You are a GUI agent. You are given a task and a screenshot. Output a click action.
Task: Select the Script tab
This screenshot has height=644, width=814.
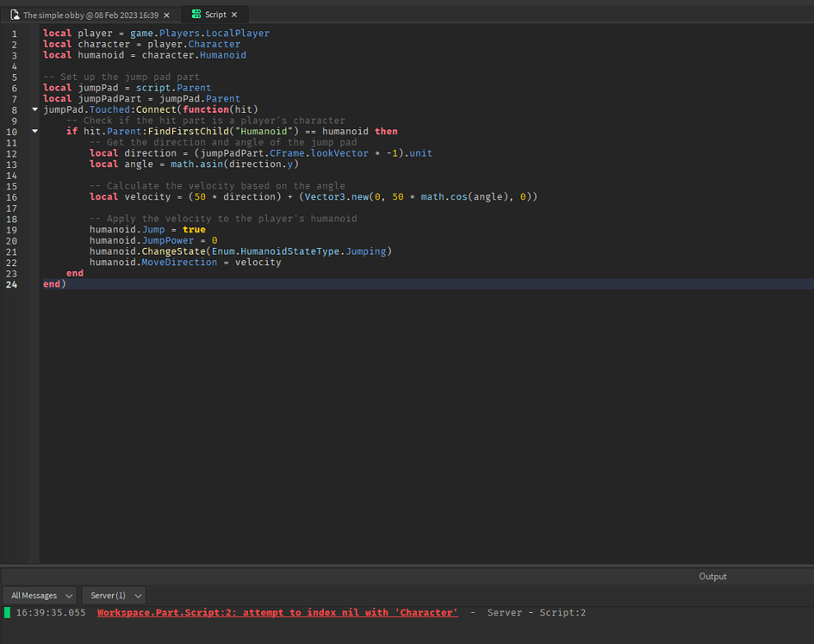(215, 15)
